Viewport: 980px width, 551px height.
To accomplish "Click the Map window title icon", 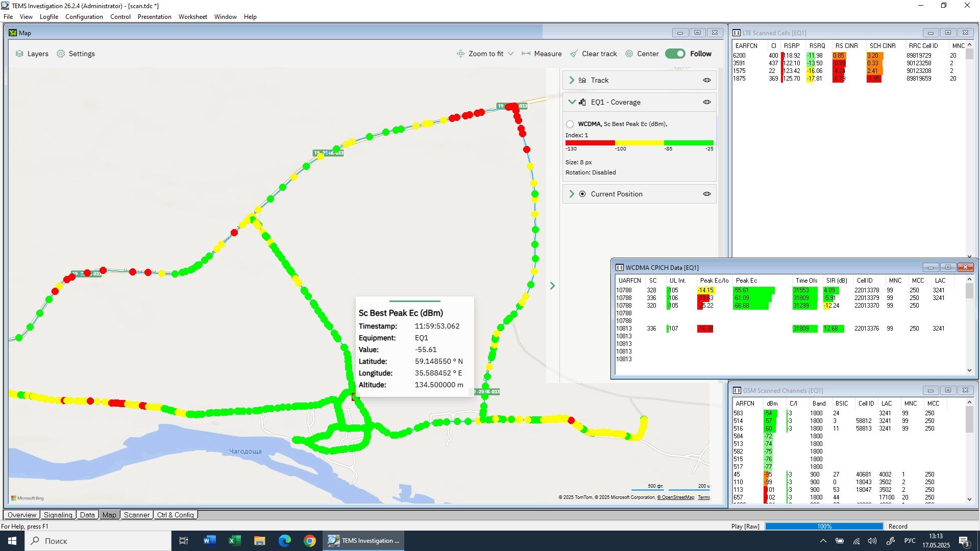I will click(x=13, y=33).
